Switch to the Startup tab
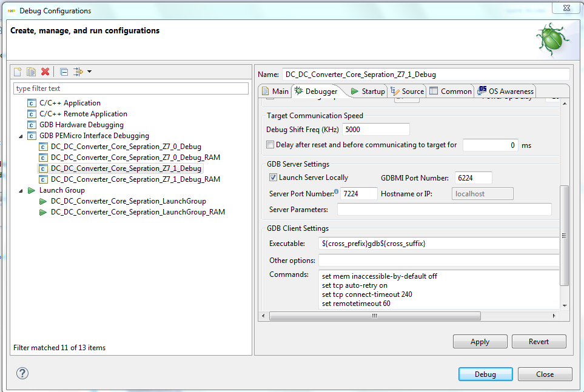The image size is (584, 392). 371,90
